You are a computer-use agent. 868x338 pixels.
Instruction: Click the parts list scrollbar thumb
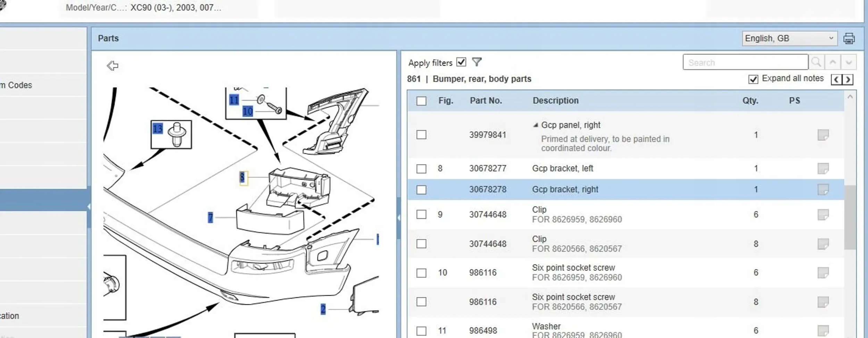tap(850, 217)
